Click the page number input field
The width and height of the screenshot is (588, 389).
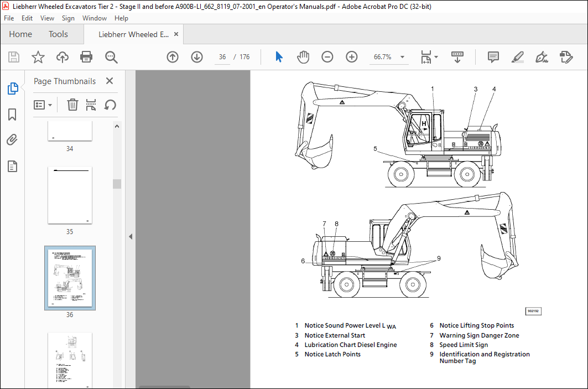pos(222,57)
